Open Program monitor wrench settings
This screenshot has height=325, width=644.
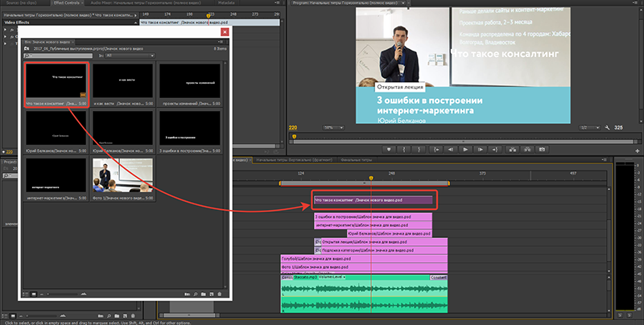coord(605,128)
